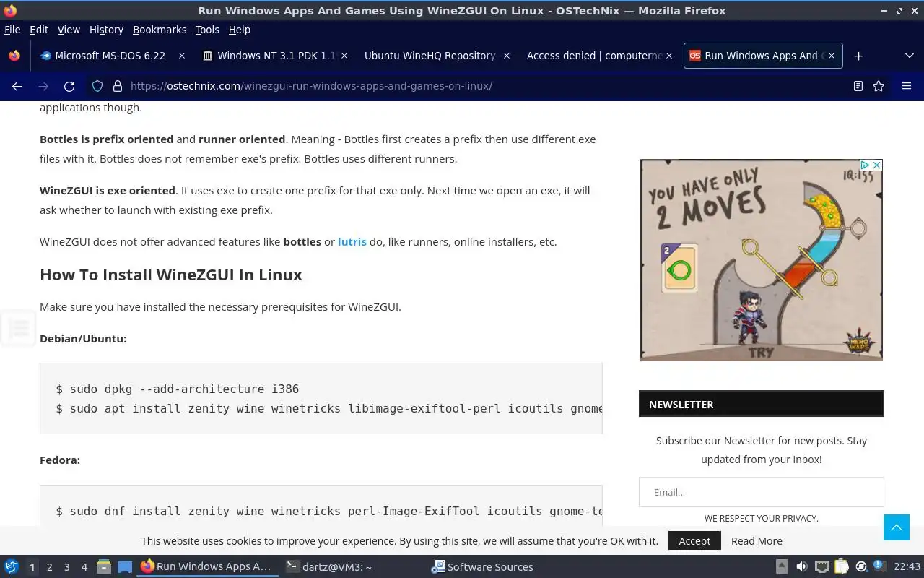The height and width of the screenshot is (578, 924).
Task: Open the Firefox hamburger application menu
Action: pos(907,86)
